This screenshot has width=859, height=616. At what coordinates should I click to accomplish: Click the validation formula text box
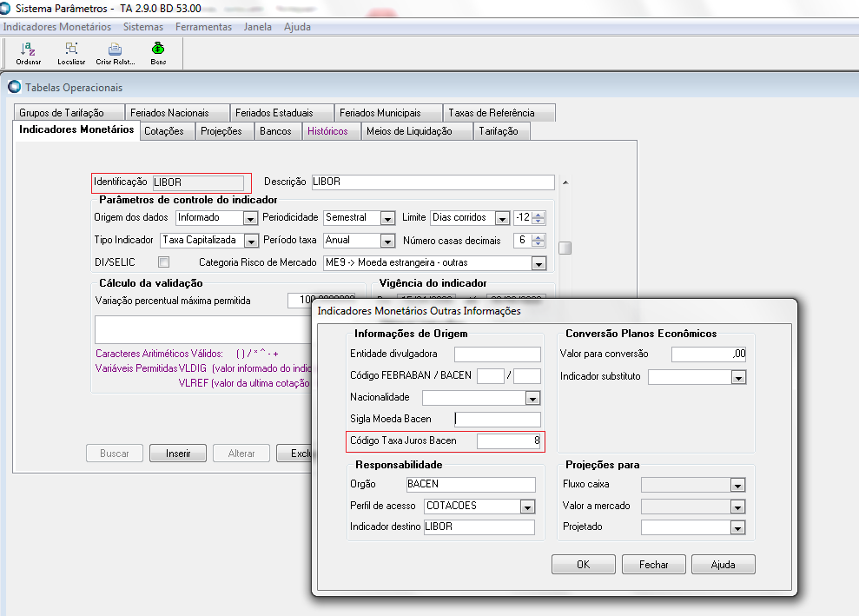[204, 329]
